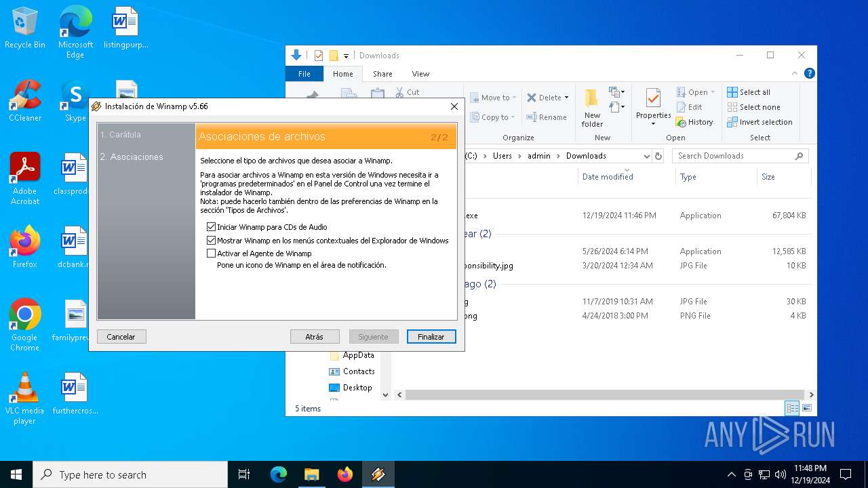Switch to Details view icon in status bar
Screen dimensions: 868x488
[x=792, y=408]
